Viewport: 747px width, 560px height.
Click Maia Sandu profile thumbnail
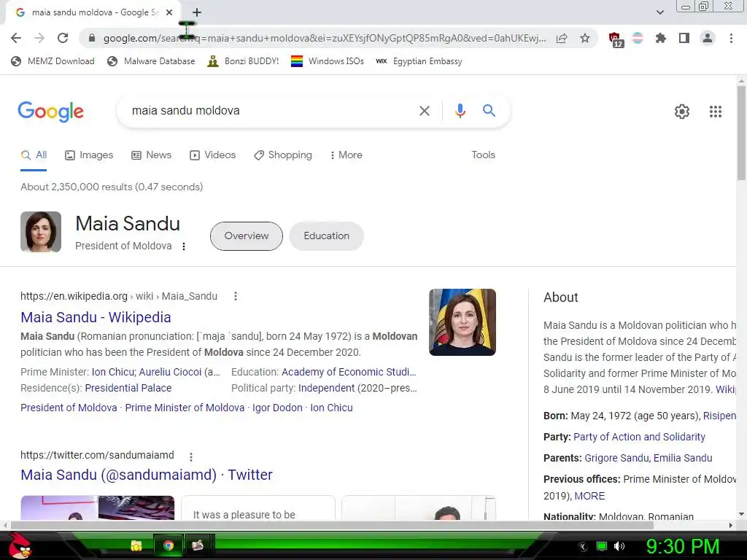[x=41, y=232]
